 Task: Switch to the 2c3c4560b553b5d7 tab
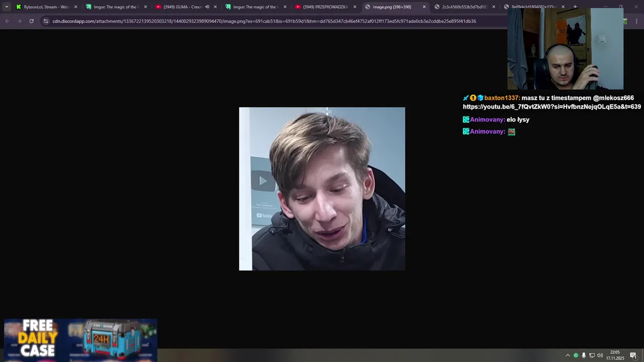pos(465,7)
